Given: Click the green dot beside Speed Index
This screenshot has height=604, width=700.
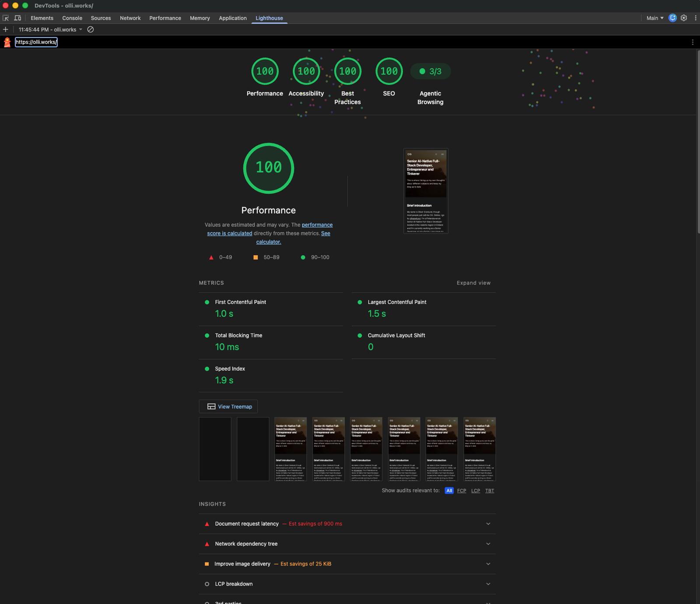Looking at the screenshot, I should (207, 369).
